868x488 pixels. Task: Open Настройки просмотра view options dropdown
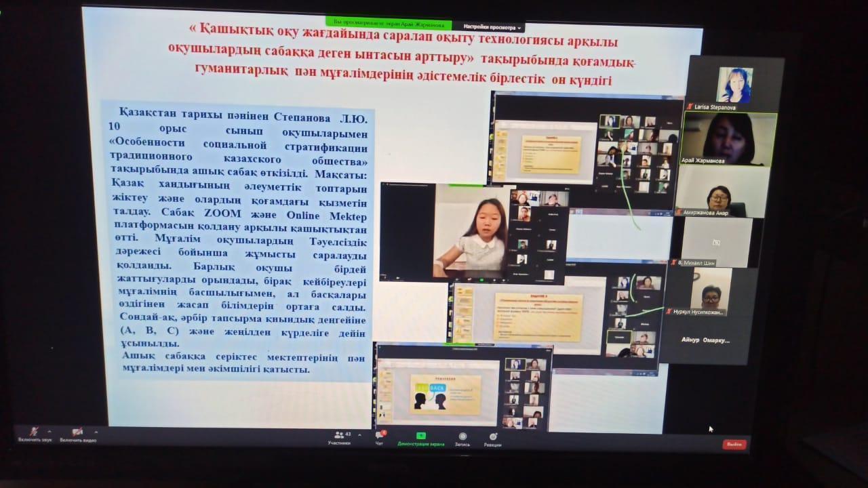pyautogui.click(x=496, y=28)
